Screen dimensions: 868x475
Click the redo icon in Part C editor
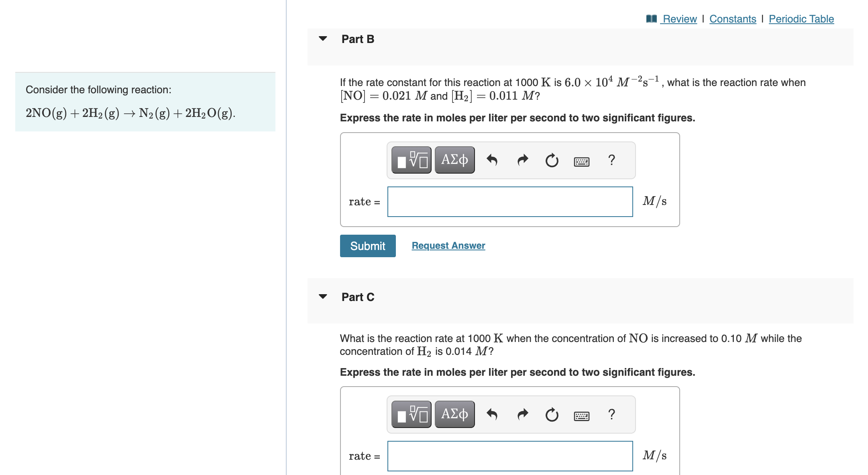tap(522, 414)
